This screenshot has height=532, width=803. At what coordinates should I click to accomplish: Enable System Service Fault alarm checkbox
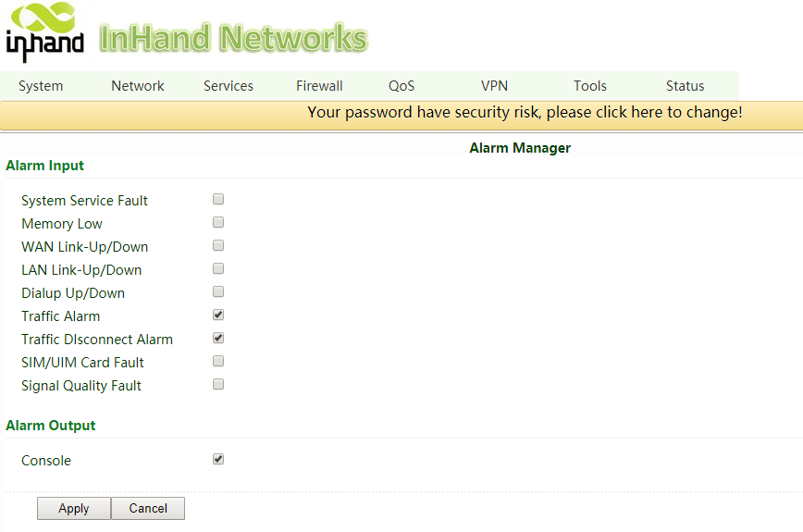[218, 199]
